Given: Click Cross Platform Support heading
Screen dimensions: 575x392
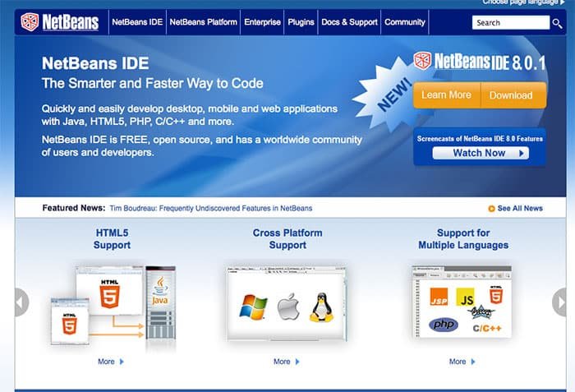Looking at the screenshot, I should pyautogui.click(x=287, y=239).
